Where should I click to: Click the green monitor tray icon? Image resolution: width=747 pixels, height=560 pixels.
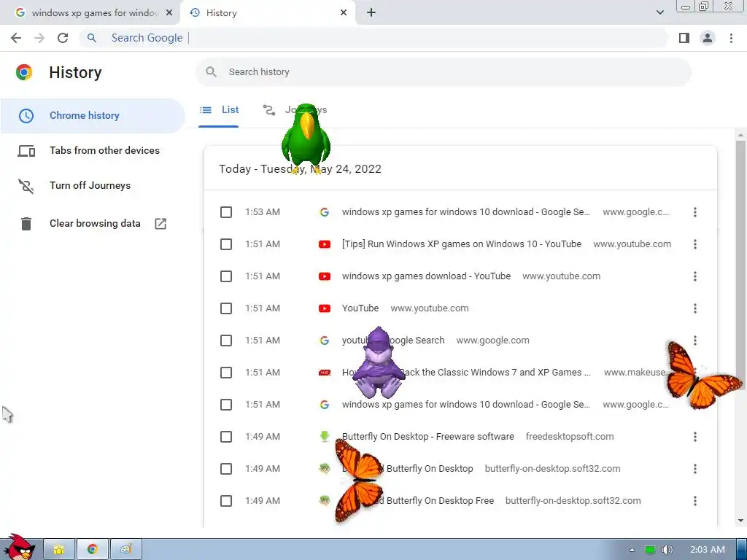pyautogui.click(x=650, y=550)
